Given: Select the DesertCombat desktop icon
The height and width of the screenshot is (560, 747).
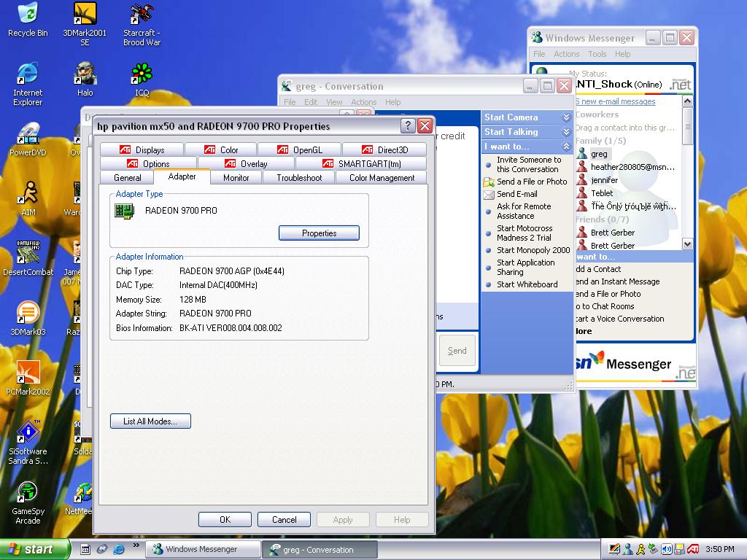Looking at the screenshot, I should (28, 259).
